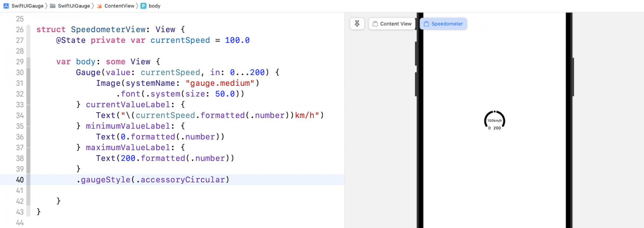Viewport: 644px width, 228px height.
Task: Place cursor on the 100.0 value
Action: tap(237, 40)
